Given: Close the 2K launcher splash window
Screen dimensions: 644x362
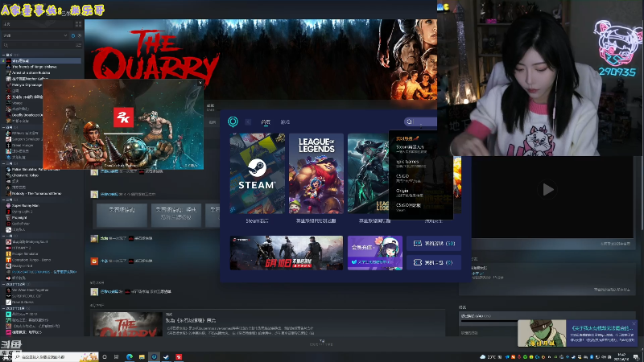Looking at the screenshot, I should [200, 83].
